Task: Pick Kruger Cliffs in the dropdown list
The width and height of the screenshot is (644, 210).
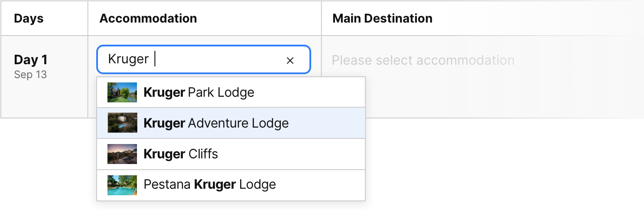Action: tap(181, 154)
